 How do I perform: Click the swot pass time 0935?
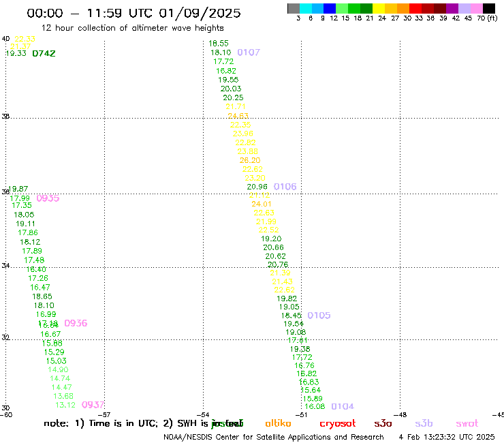(48, 198)
